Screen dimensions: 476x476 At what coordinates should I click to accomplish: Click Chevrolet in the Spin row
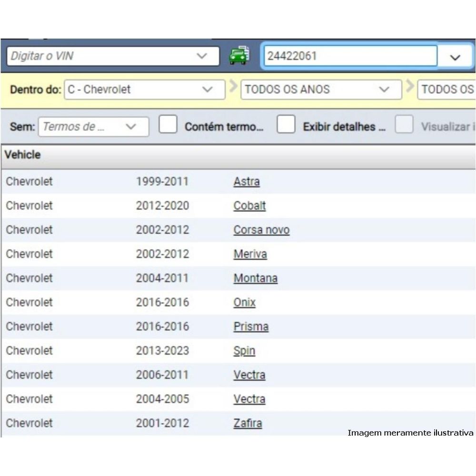(29, 351)
